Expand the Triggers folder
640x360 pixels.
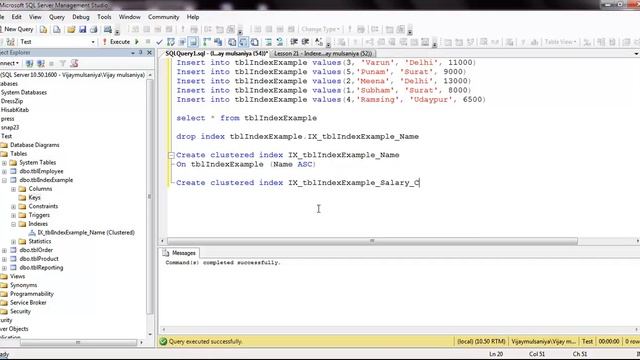pyautogui.click(x=13, y=215)
